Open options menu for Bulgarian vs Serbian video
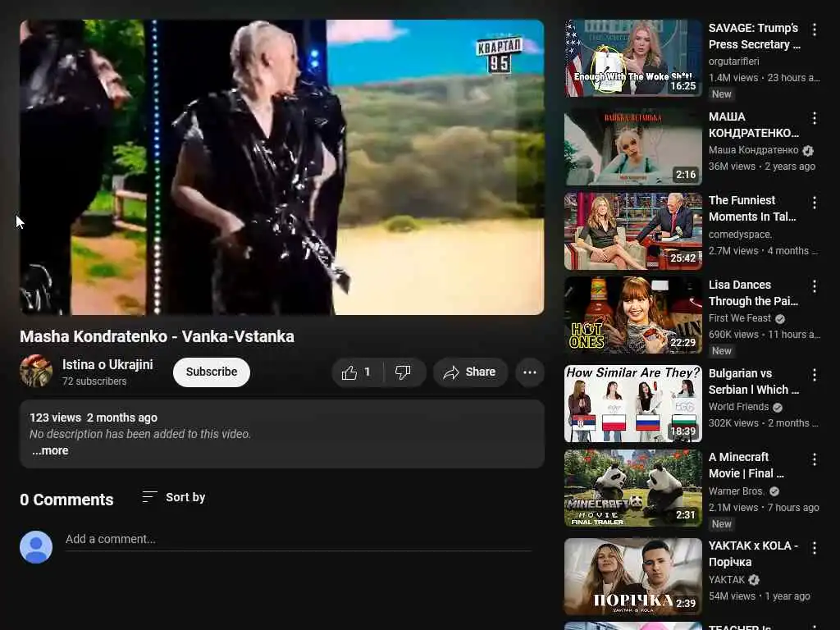This screenshot has width=840, height=630. [x=815, y=374]
